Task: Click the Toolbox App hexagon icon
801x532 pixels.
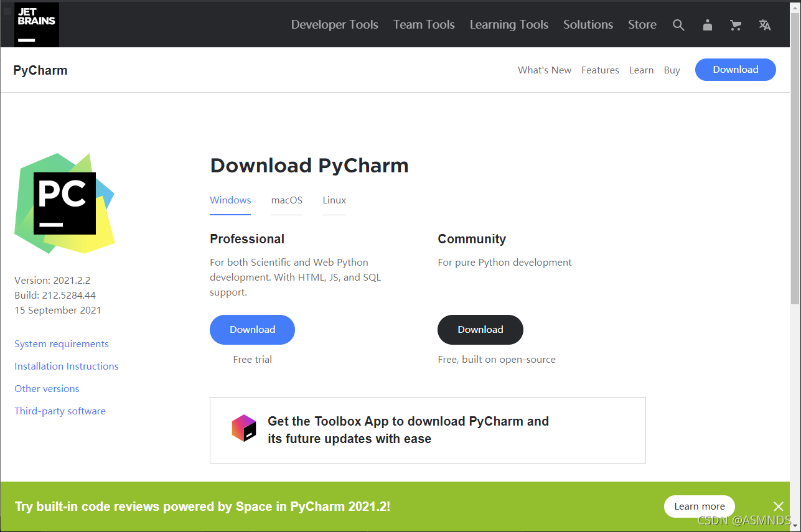Action: pyautogui.click(x=244, y=428)
